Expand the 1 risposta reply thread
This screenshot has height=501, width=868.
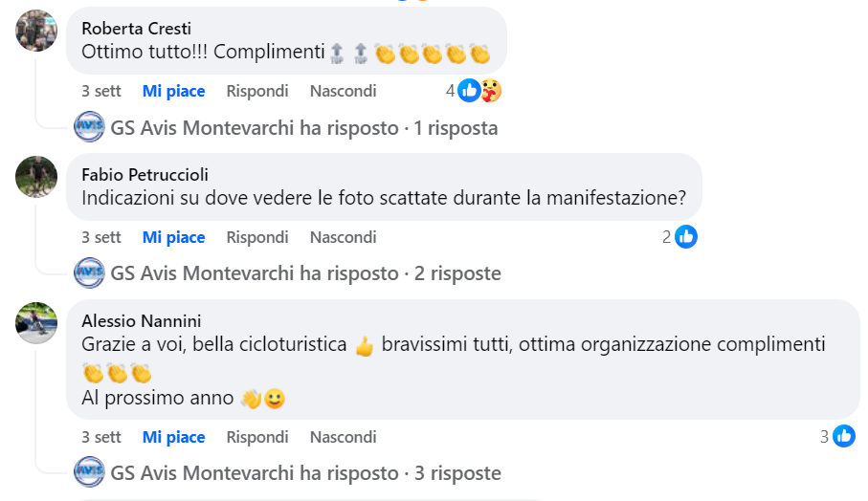click(x=303, y=128)
